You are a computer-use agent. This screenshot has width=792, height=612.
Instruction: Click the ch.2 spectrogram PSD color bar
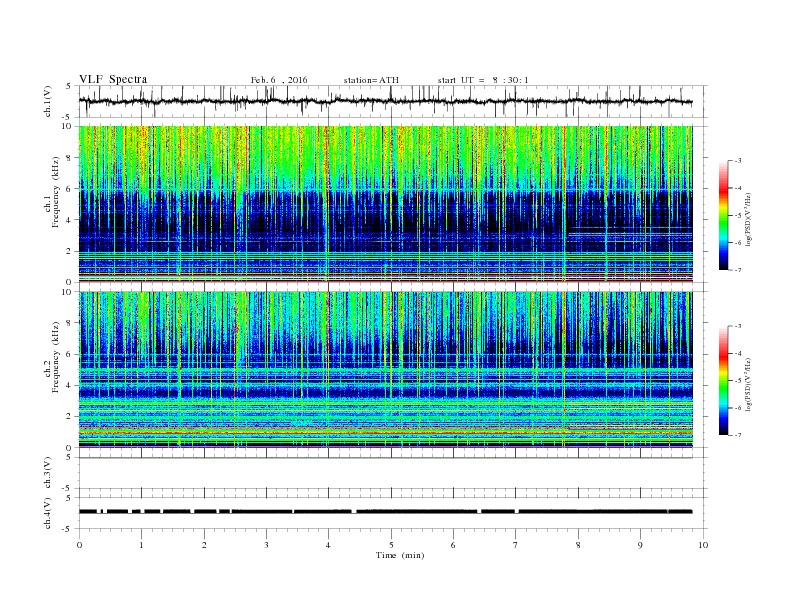pos(723,381)
